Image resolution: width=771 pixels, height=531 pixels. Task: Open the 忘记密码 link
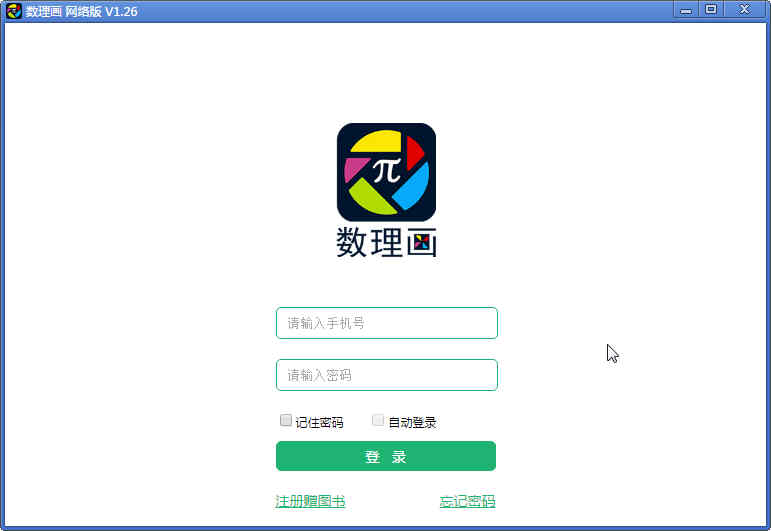[x=468, y=502]
